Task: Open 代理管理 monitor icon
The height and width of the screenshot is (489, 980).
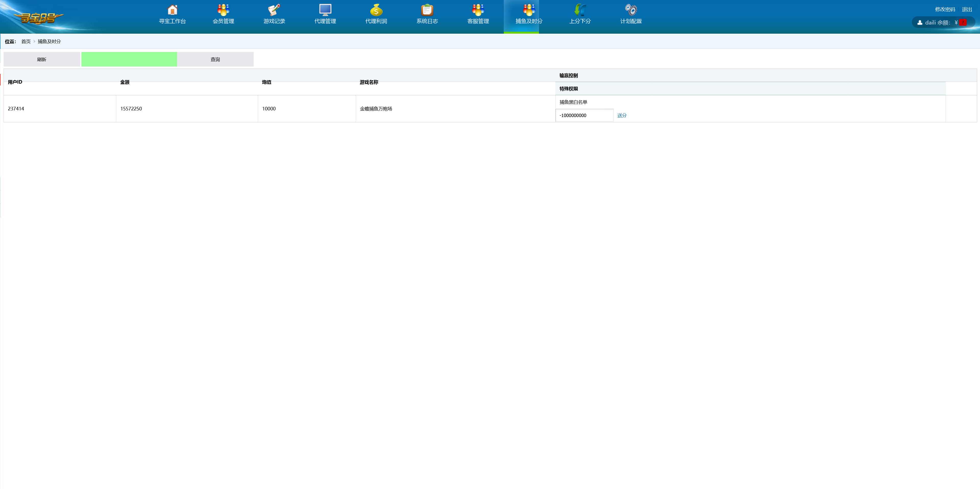Action: (x=325, y=9)
